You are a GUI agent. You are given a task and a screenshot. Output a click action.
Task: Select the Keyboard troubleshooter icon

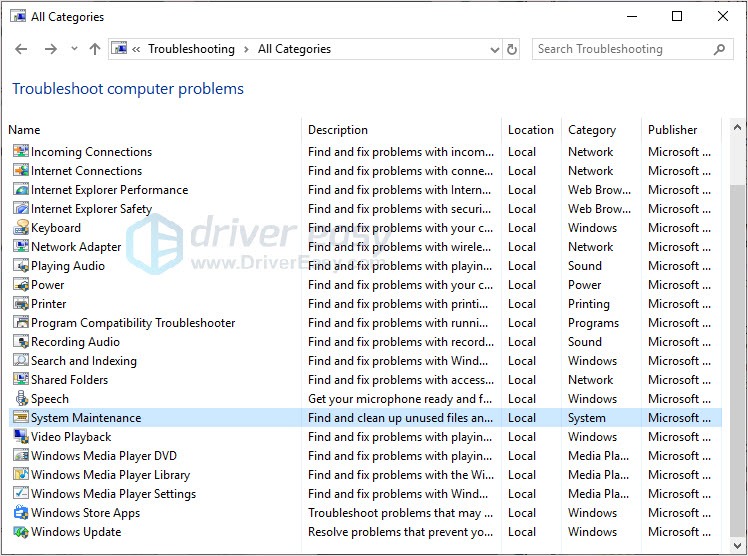click(x=21, y=228)
